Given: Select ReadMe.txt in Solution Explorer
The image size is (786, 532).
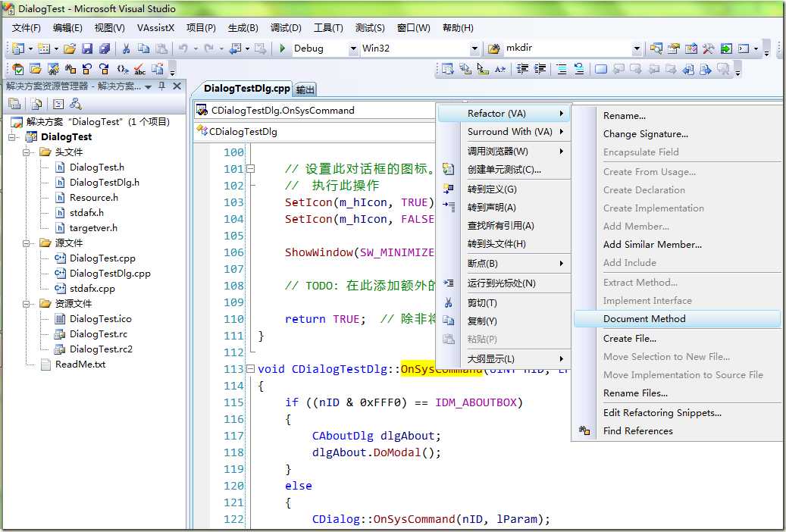Looking at the screenshot, I should pyautogui.click(x=80, y=365).
